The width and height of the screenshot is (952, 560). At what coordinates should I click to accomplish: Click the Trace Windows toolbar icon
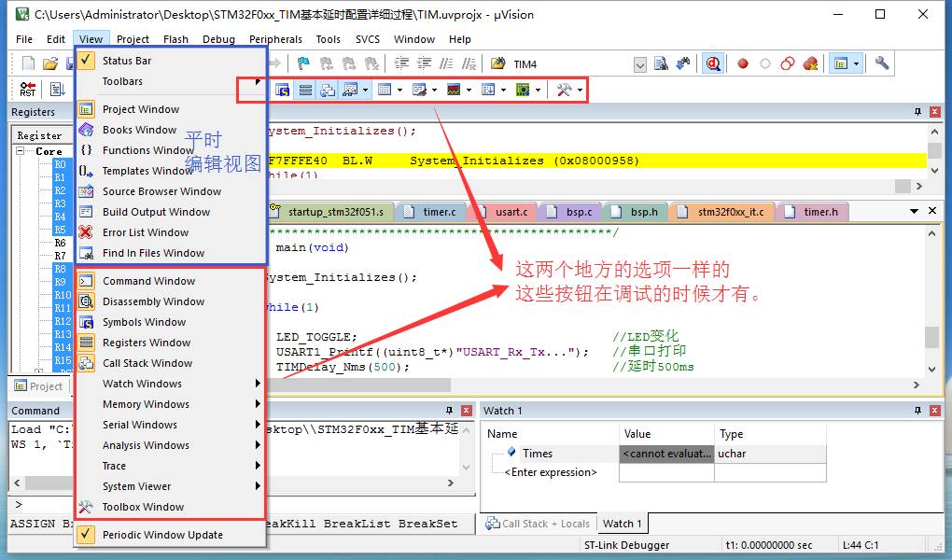(x=488, y=90)
